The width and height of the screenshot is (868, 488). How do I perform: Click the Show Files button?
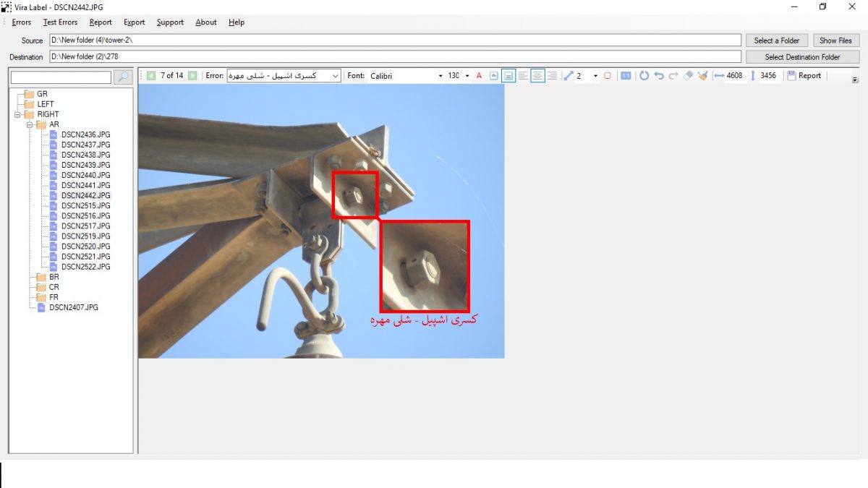(835, 40)
